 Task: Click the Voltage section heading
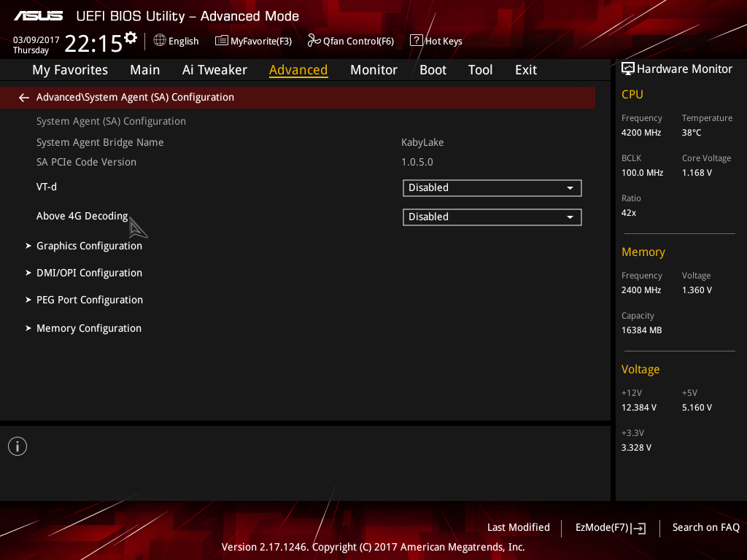click(x=640, y=370)
